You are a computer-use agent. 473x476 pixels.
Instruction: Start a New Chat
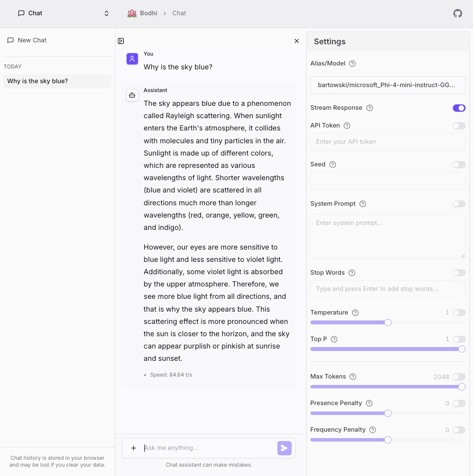click(x=32, y=40)
